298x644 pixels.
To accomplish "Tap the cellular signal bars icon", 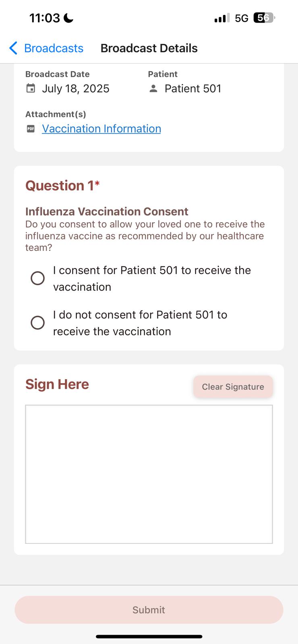I will (221, 18).
